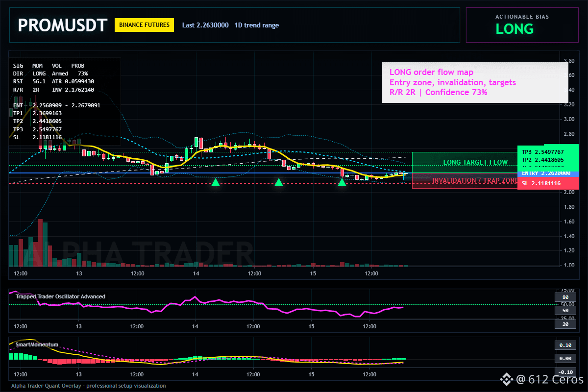Viewport: 588px width, 392px height.
Task: Click the 1.00 price axis label
Action: point(568,265)
